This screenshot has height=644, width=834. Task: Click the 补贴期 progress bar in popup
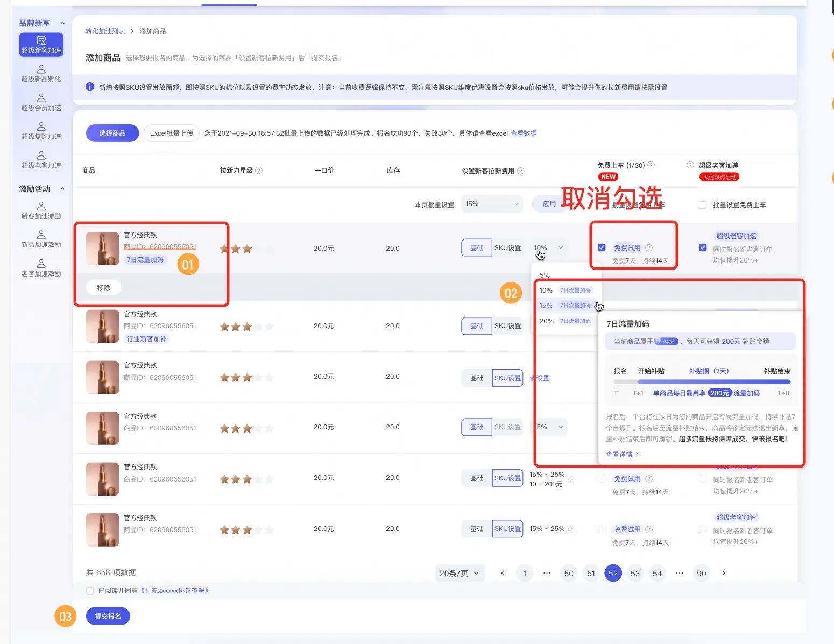click(x=702, y=382)
